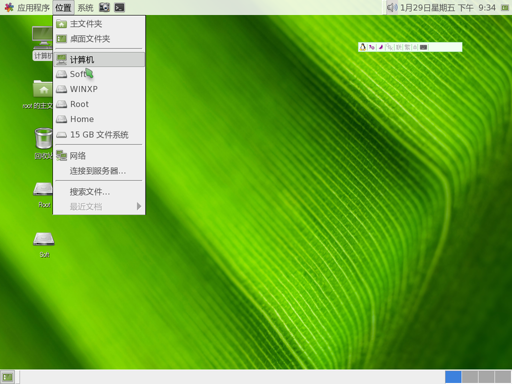Switch to the third workspace
The width and height of the screenshot is (512, 384).
486,377
